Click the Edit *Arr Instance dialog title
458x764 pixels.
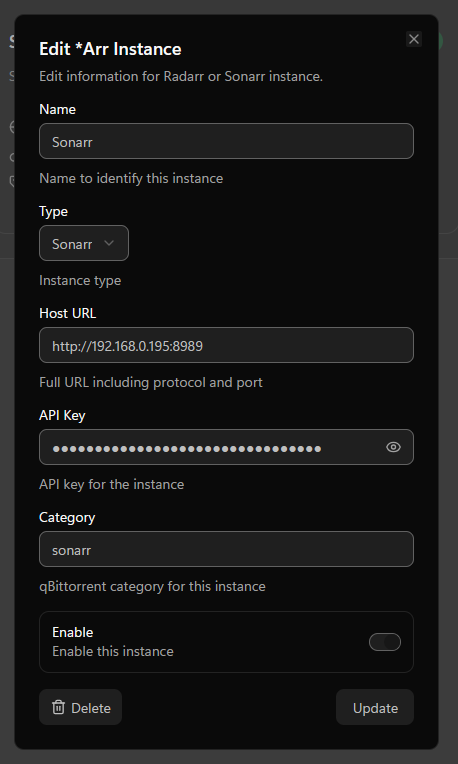click(x=110, y=49)
